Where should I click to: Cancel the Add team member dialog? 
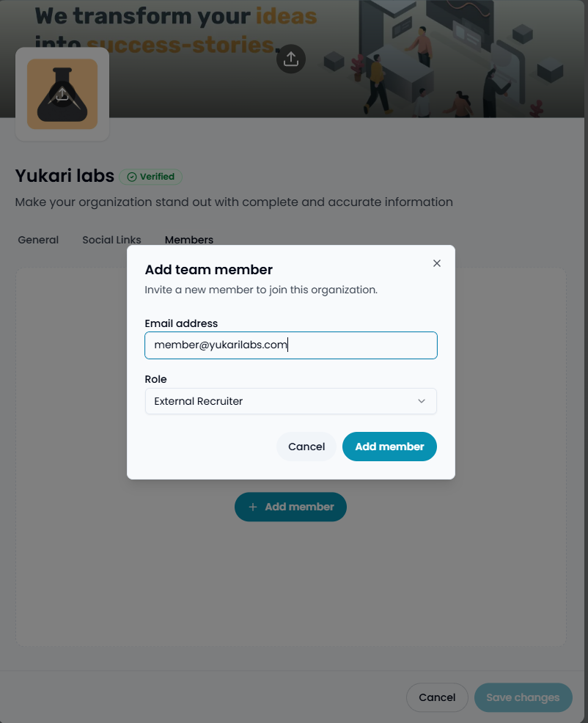point(306,447)
